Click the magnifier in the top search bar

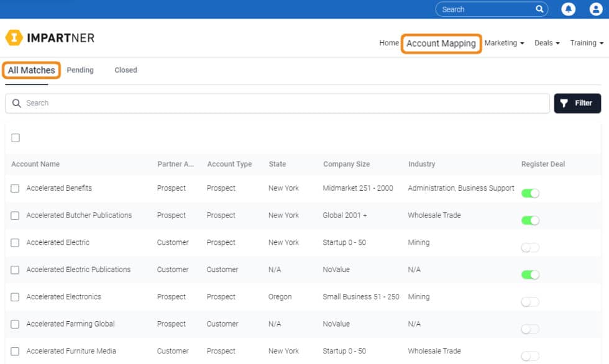click(x=539, y=9)
